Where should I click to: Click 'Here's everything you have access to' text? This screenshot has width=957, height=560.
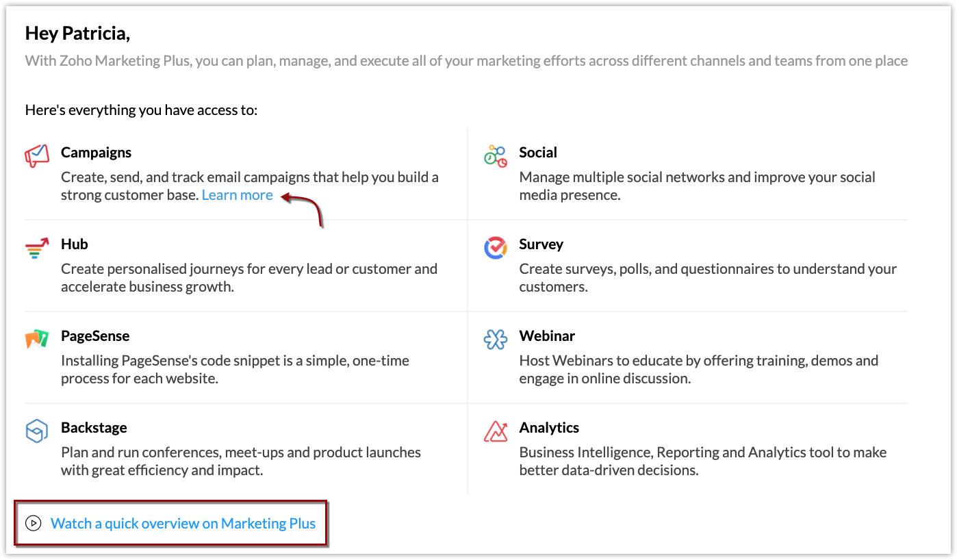point(141,110)
